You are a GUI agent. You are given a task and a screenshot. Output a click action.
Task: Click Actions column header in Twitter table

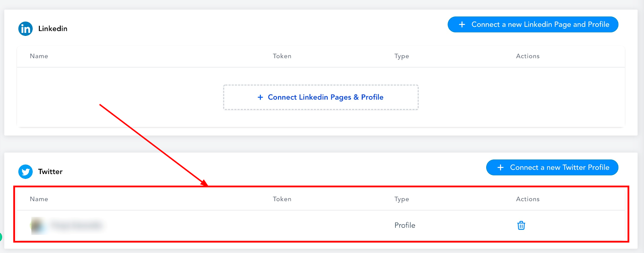(528, 199)
